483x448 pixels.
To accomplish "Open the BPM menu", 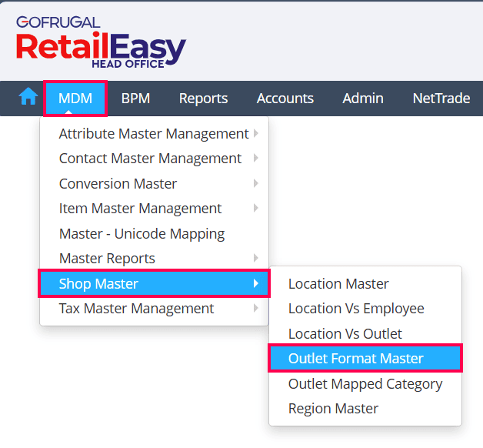I will point(135,99).
